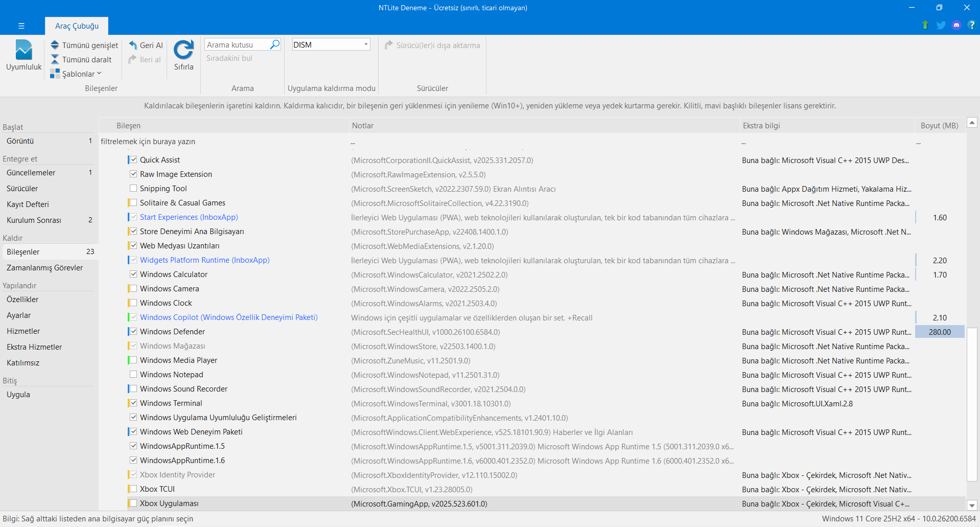Screen dimensions: 980x527
Task: Select Bileşenler in the sidebar
Action: pyautogui.click(x=49, y=251)
